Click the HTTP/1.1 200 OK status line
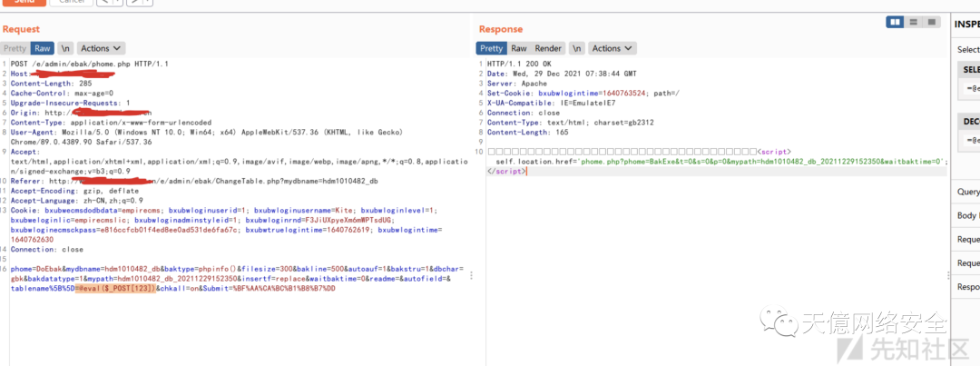The image size is (980, 366). pyautogui.click(x=519, y=64)
